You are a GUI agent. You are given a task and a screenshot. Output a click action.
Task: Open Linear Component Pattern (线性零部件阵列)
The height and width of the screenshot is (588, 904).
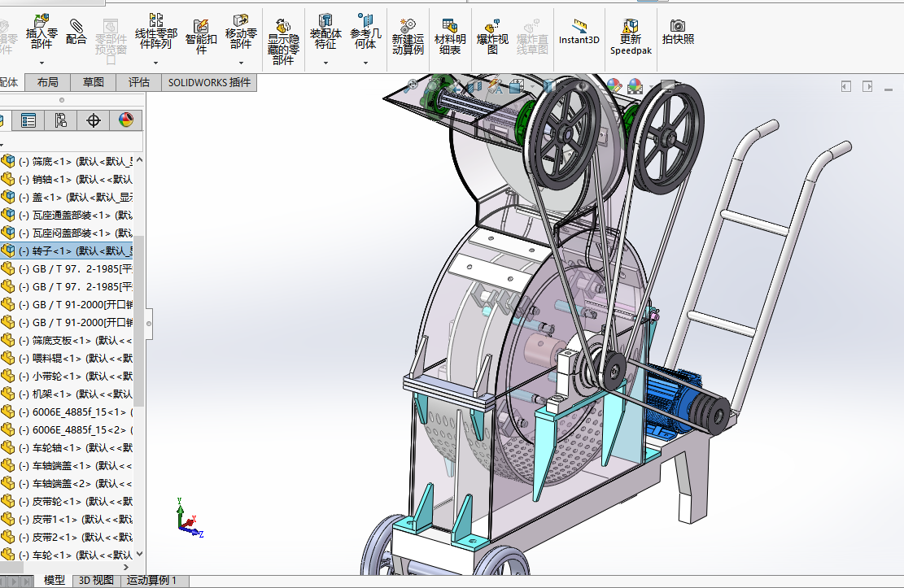(155, 33)
